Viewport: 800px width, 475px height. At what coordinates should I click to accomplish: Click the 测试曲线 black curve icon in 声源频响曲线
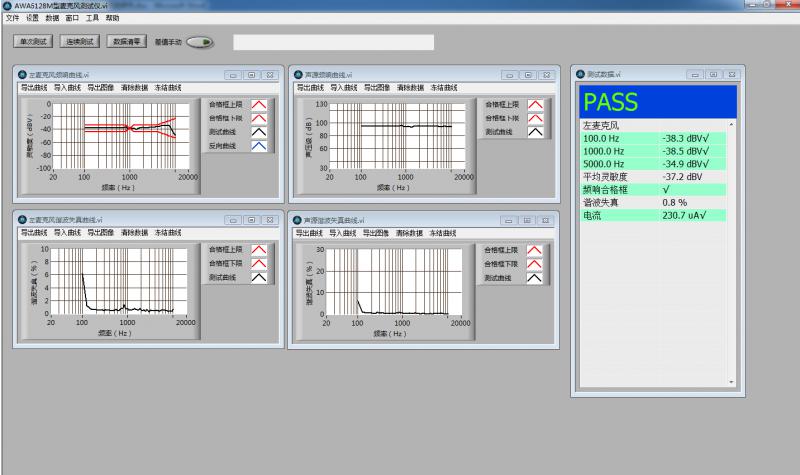coord(535,132)
